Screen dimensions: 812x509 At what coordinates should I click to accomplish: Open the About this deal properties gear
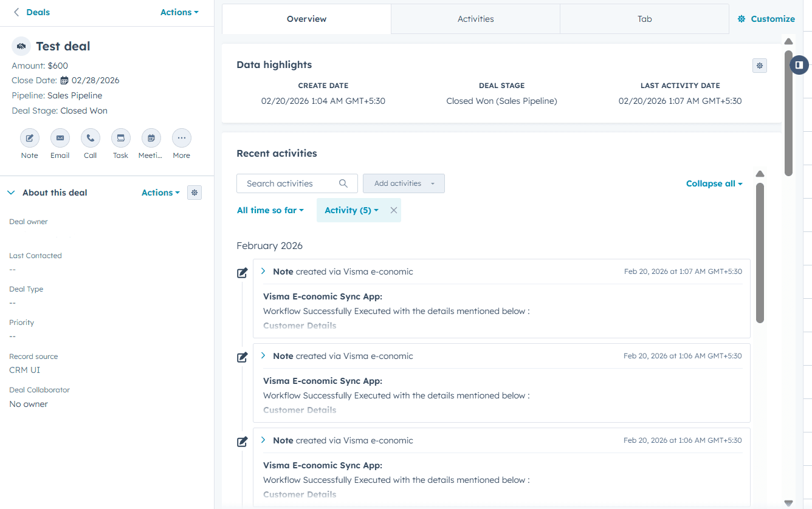pos(194,193)
